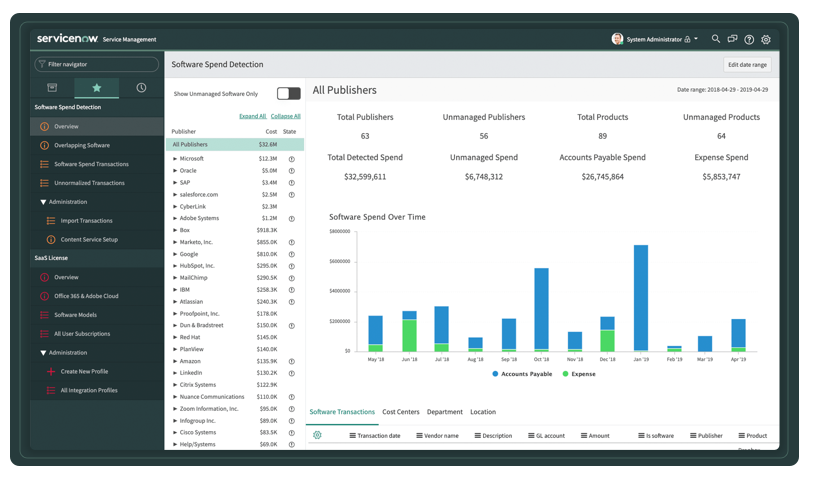Image resolution: width=813 pixels, height=483 pixels.
Task: Toggle Show Unmanaged Software Only switch
Action: click(x=288, y=93)
